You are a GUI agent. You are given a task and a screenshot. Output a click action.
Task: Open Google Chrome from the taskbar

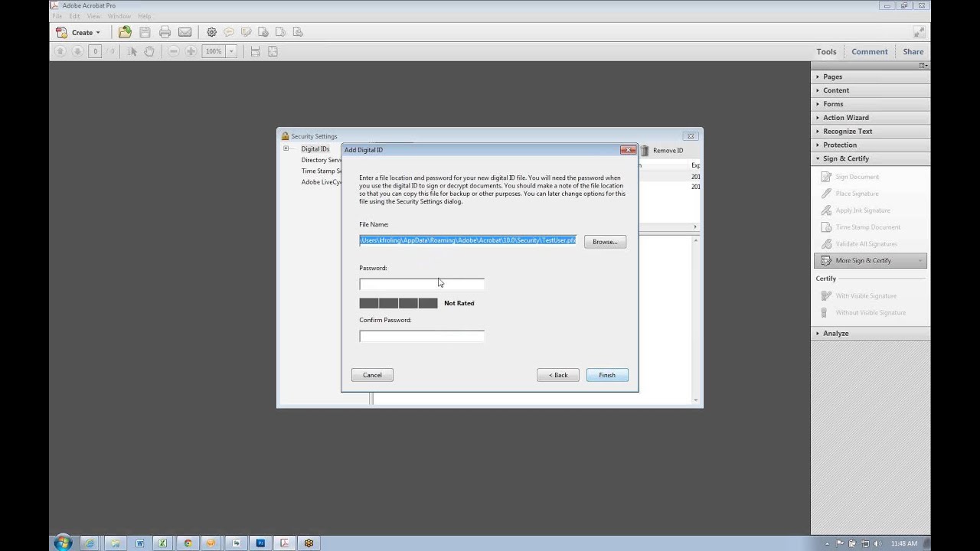(188, 543)
